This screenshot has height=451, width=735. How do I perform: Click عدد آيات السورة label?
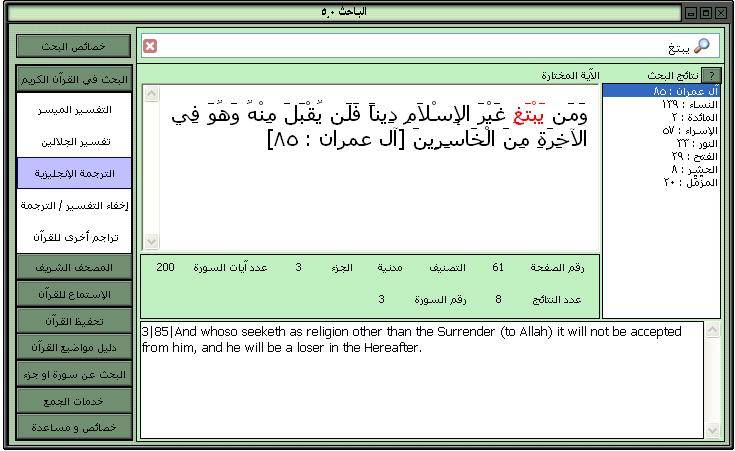coord(230,268)
